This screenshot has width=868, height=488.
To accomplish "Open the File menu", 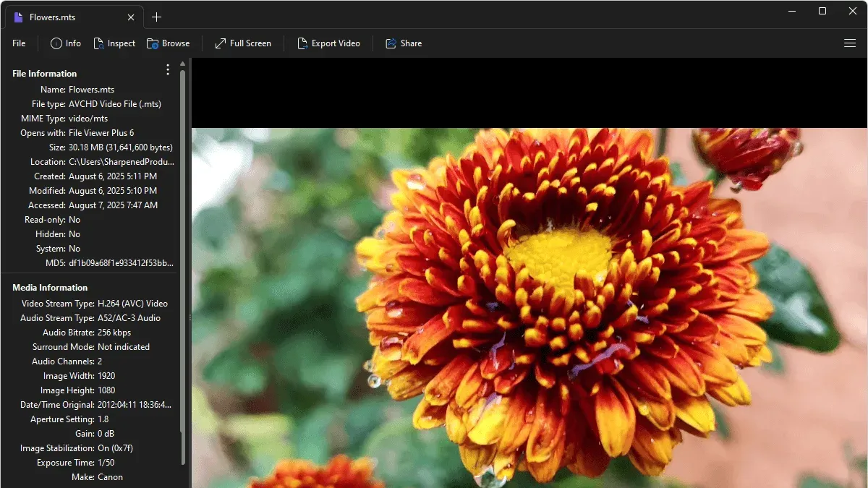I will pyautogui.click(x=19, y=43).
